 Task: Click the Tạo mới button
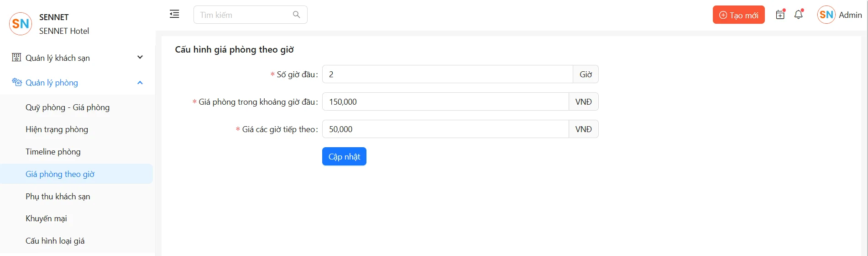(x=738, y=15)
